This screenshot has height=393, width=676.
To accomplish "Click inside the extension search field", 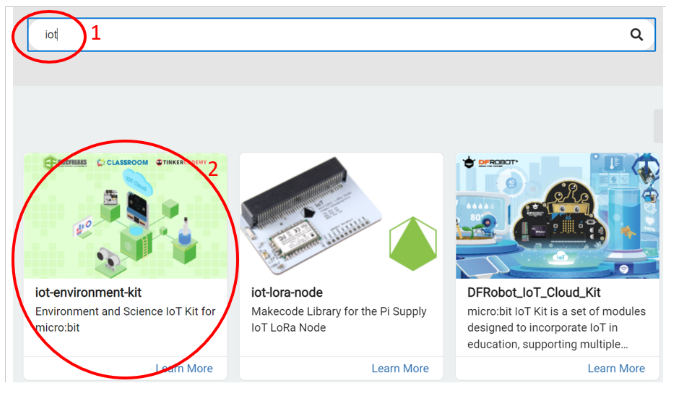I will point(341,34).
